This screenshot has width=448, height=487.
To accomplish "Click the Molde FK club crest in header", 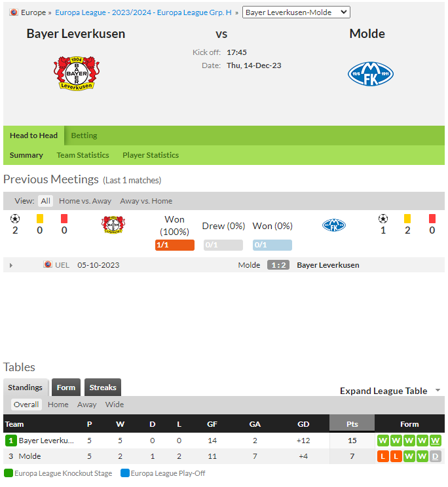I will click(x=370, y=74).
